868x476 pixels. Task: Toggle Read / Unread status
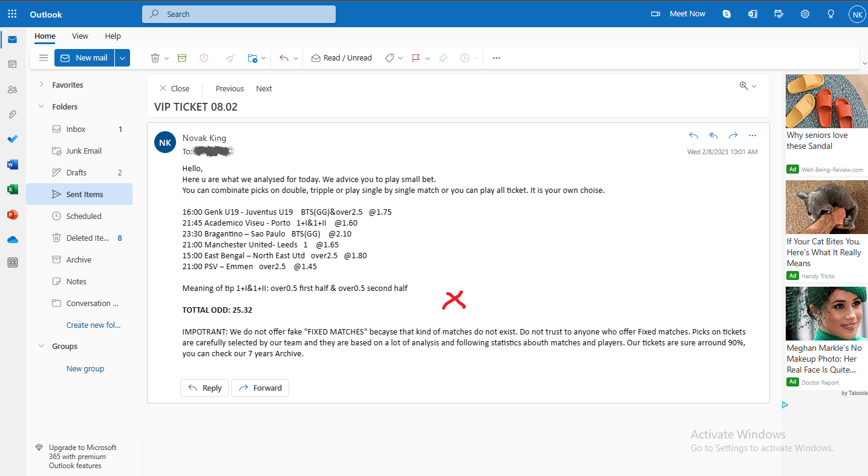342,58
